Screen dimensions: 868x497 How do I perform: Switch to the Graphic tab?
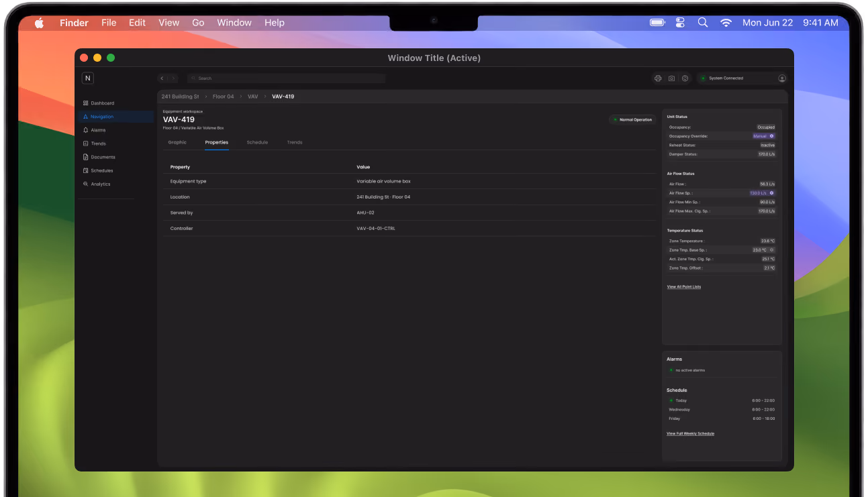[177, 142]
